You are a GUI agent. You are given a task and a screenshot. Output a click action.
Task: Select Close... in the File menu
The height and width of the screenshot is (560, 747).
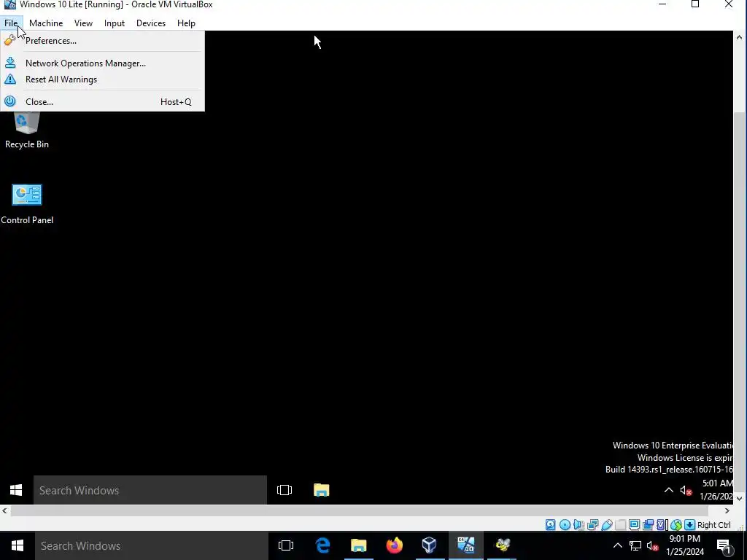coord(102,102)
